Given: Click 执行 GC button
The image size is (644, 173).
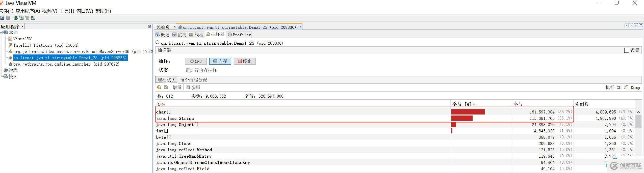Looking at the screenshot, I should pyautogui.click(x=613, y=87).
